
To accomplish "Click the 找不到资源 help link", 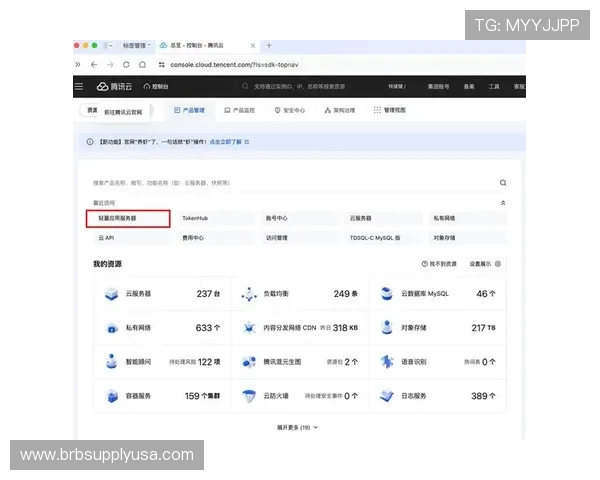I will [439, 264].
